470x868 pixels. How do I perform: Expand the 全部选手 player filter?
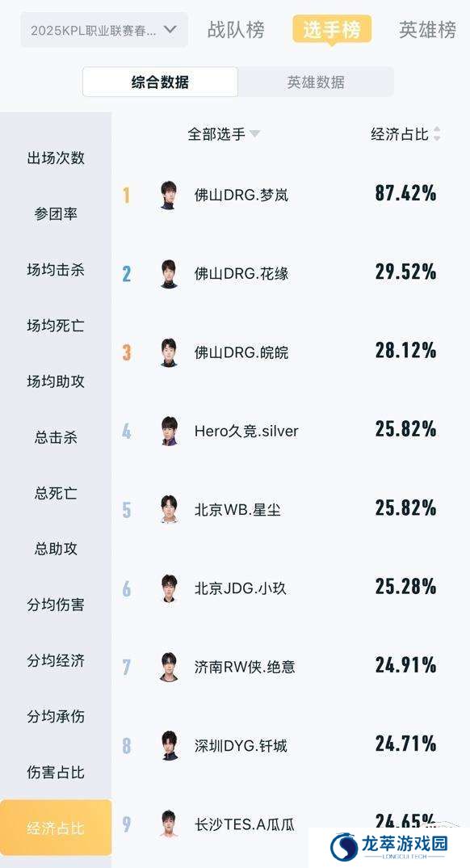coord(224,134)
